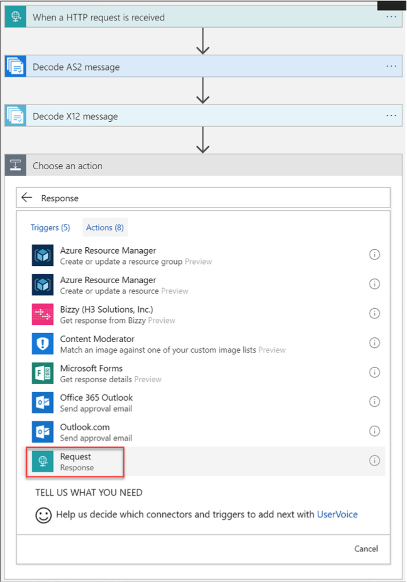Select the Microsoft Forms icon

point(43,373)
